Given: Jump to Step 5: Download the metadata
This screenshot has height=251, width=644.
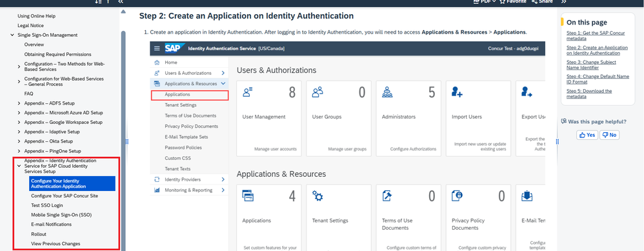Looking at the screenshot, I should click(x=589, y=94).
